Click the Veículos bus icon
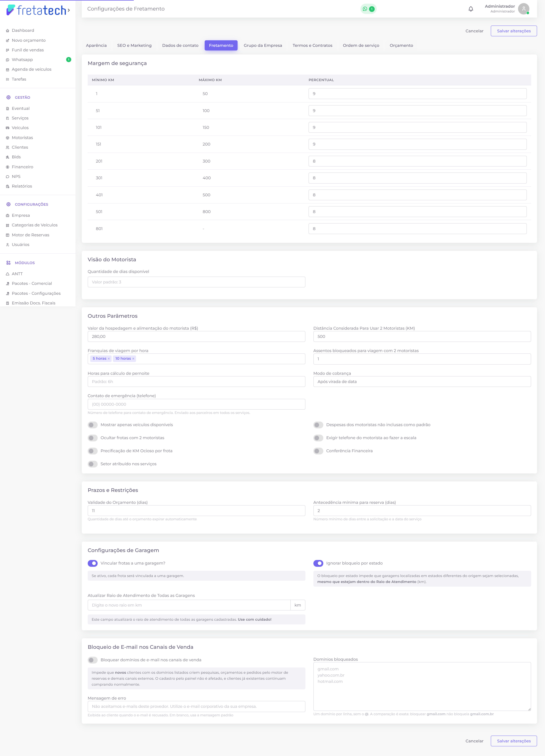 (8, 128)
